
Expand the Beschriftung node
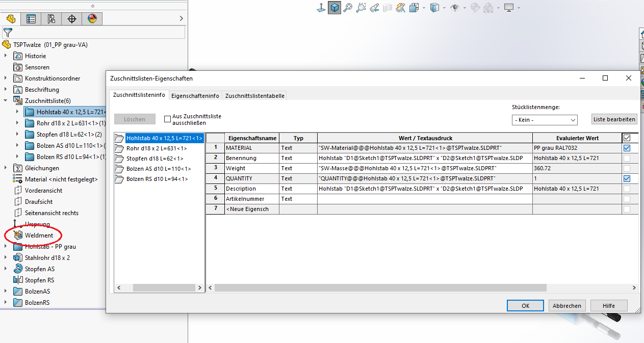[6, 90]
